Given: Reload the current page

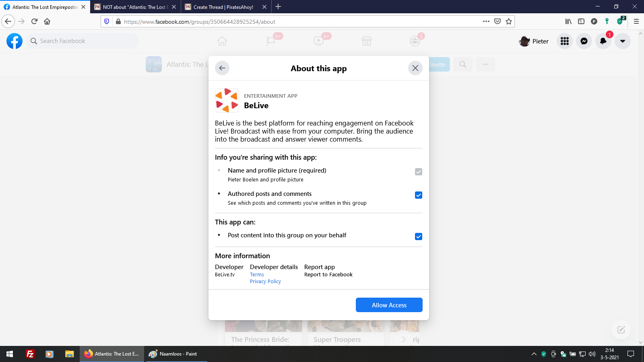Looking at the screenshot, I should coord(34,21).
